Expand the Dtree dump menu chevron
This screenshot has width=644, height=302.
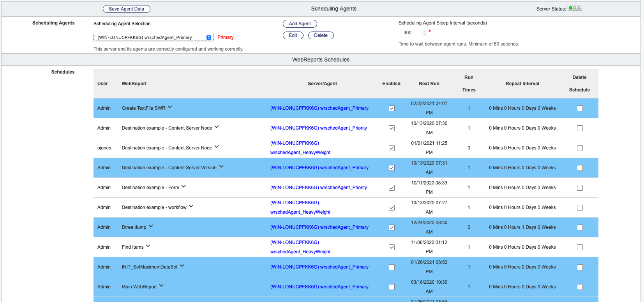pyautogui.click(x=151, y=226)
